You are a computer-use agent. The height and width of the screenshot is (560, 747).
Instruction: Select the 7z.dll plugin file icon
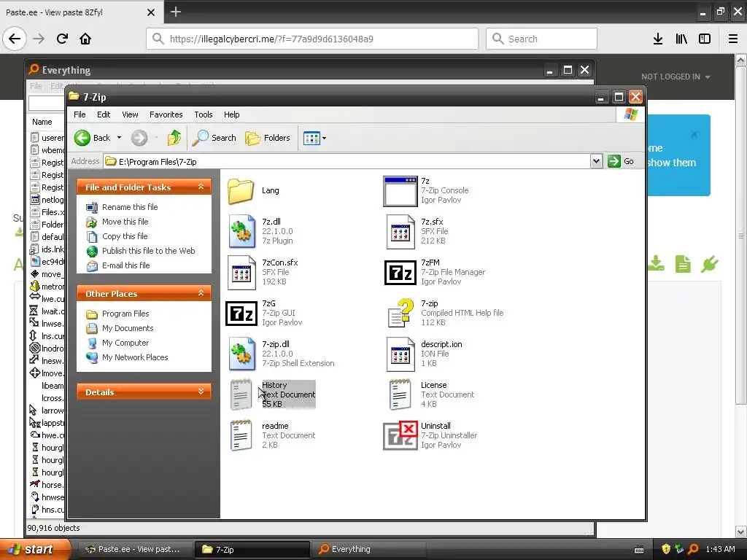(241, 231)
